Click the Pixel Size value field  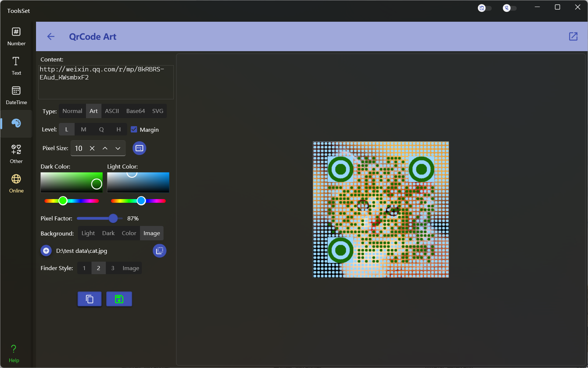point(79,148)
